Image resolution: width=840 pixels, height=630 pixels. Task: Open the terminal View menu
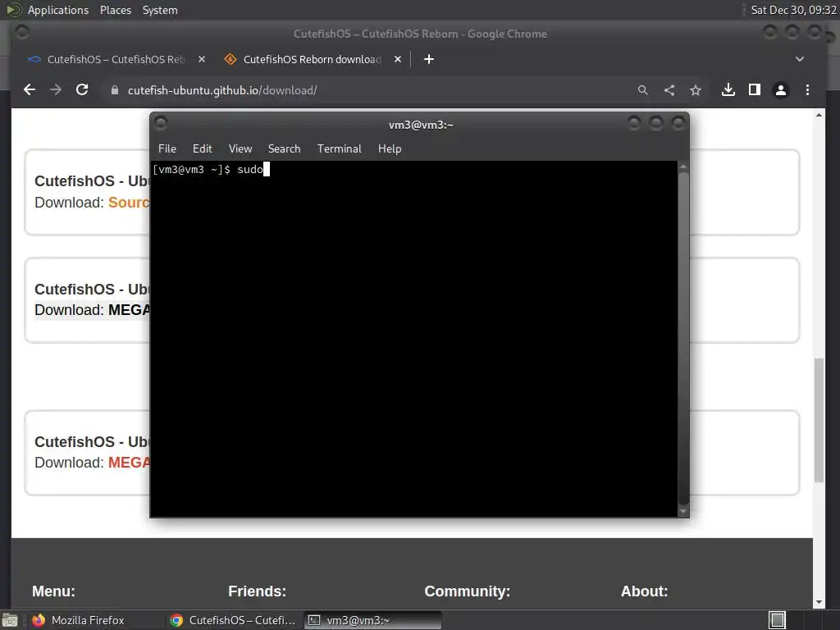[x=240, y=148]
